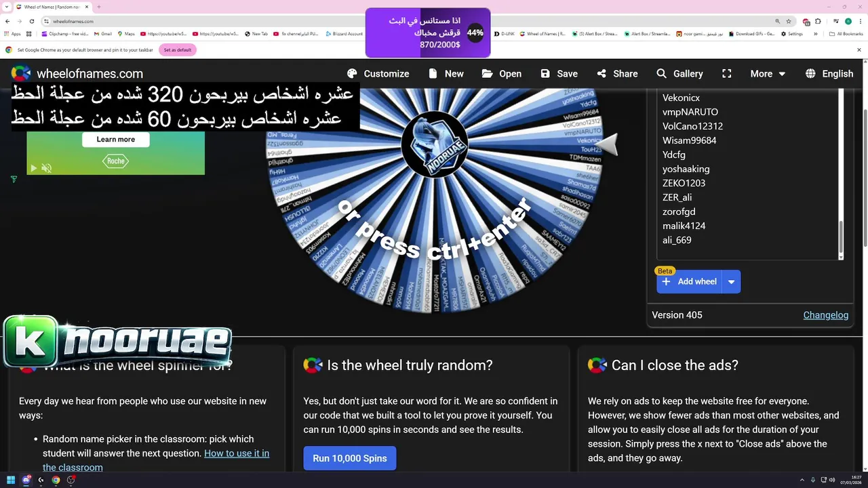Click Learn more on the Roche ad
This screenshot has width=868, height=488.
pos(115,140)
